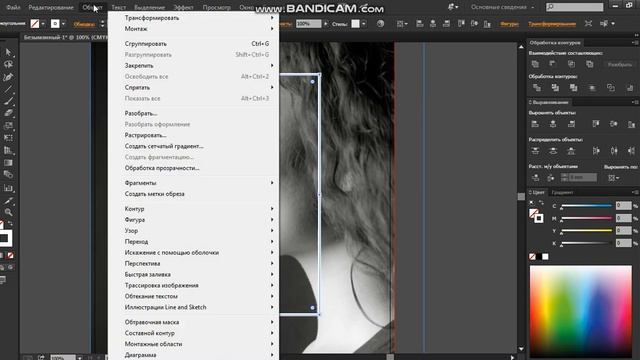Click the Exclude shape mode icon
Screen dimensions: 640x360
590,64
